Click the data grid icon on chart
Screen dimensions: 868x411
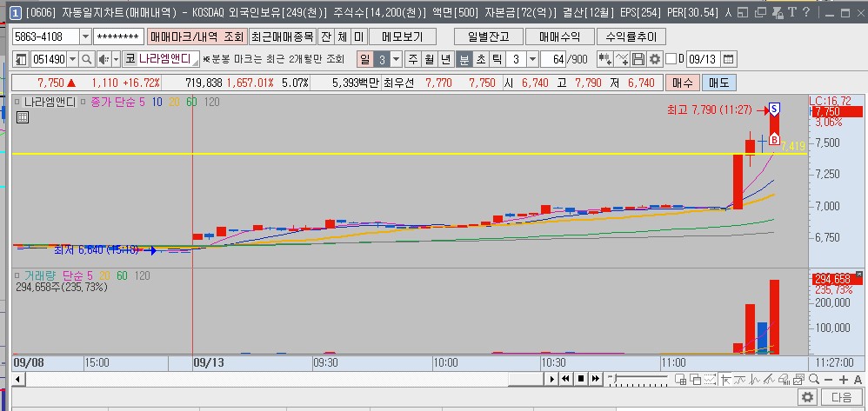pyautogui.click(x=22, y=117)
